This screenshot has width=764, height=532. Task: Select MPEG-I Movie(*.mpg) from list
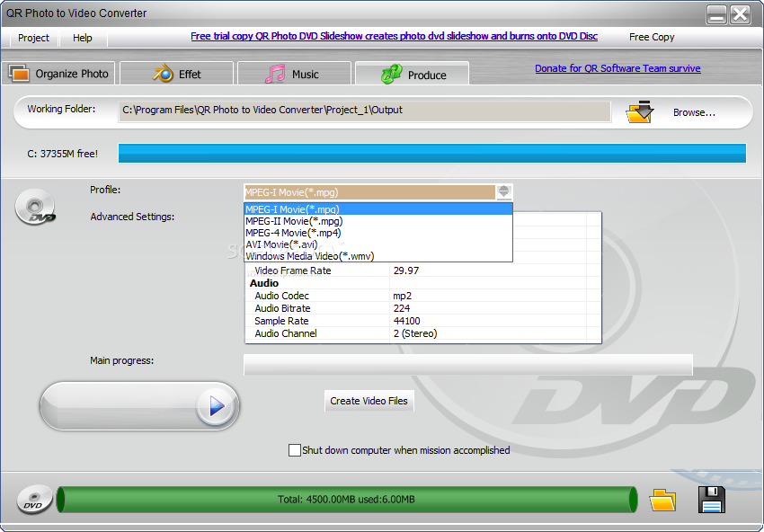[378, 209]
